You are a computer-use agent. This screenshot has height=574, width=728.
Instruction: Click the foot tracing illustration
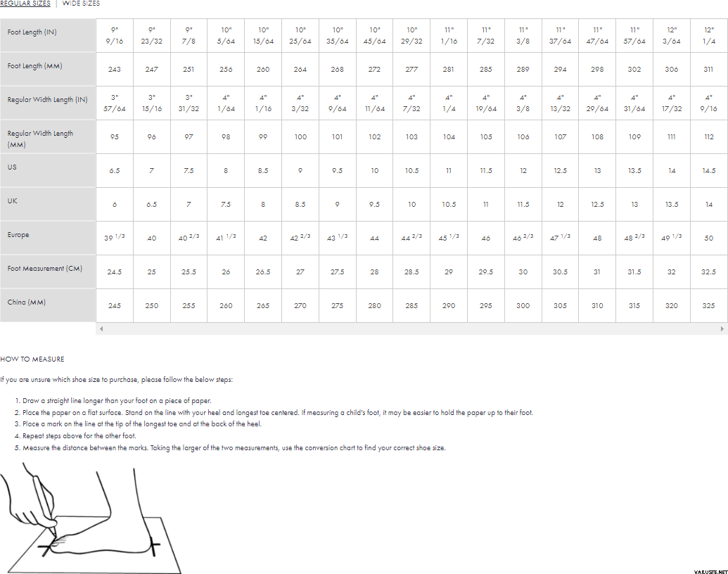tap(90, 519)
